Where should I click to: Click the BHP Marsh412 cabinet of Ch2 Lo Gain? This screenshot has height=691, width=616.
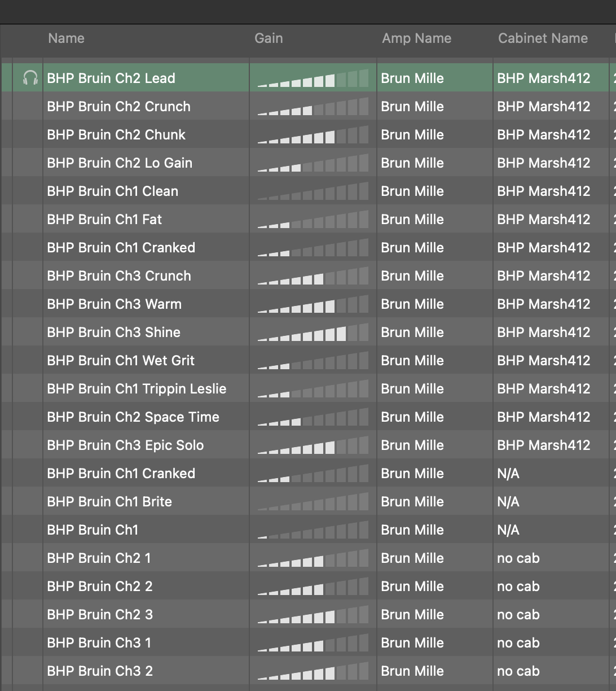pyautogui.click(x=543, y=163)
